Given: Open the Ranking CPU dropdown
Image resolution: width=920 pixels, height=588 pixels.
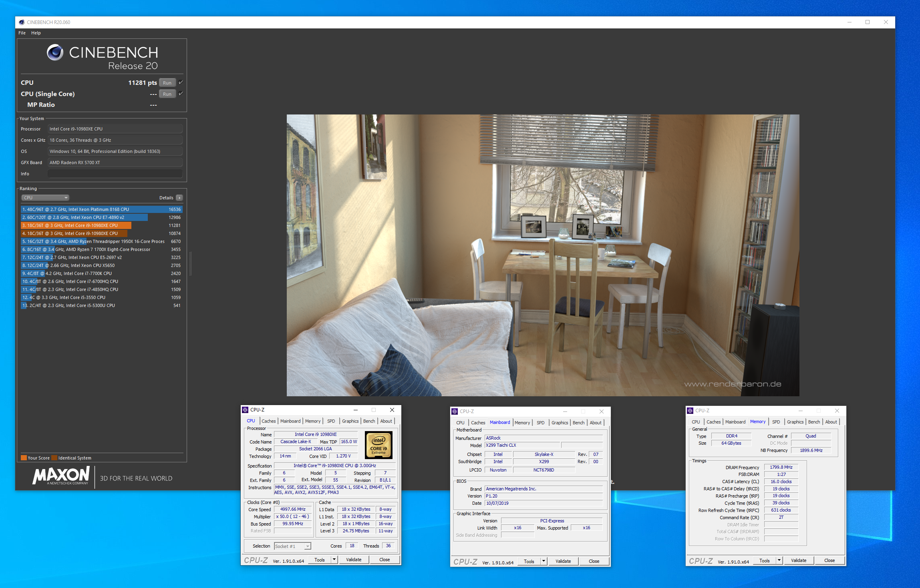Looking at the screenshot, I should point(45,198).
